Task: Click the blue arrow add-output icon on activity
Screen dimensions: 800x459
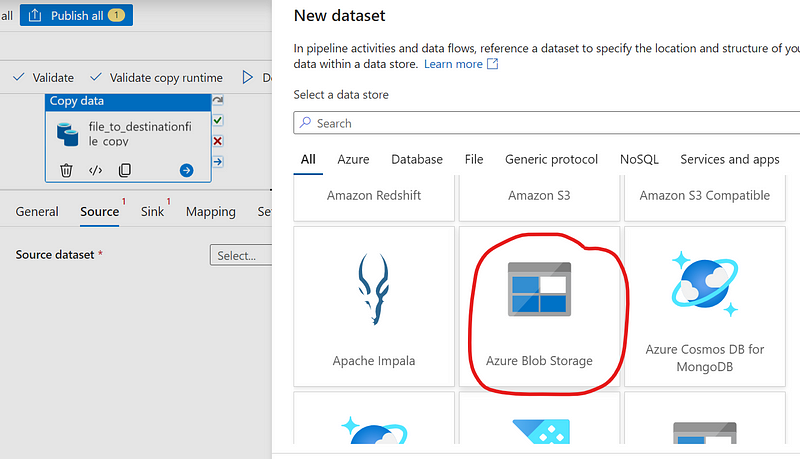Action: (x=187, y=170)
